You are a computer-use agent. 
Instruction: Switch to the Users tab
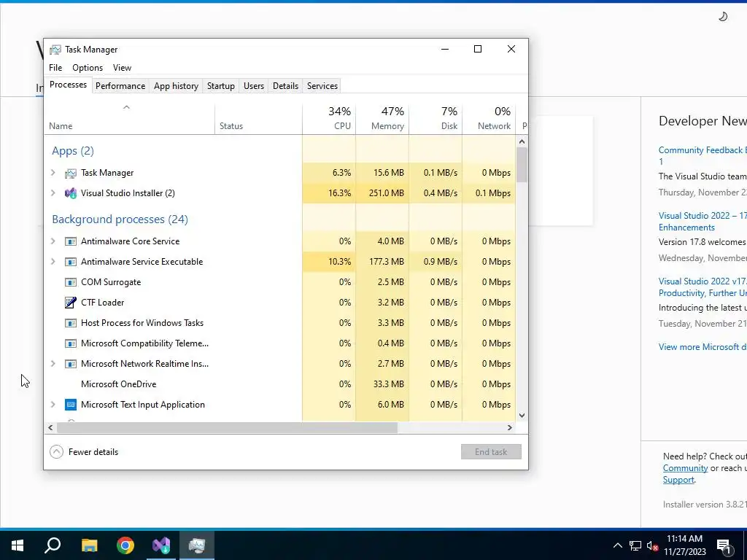click(x=253, y=86)
